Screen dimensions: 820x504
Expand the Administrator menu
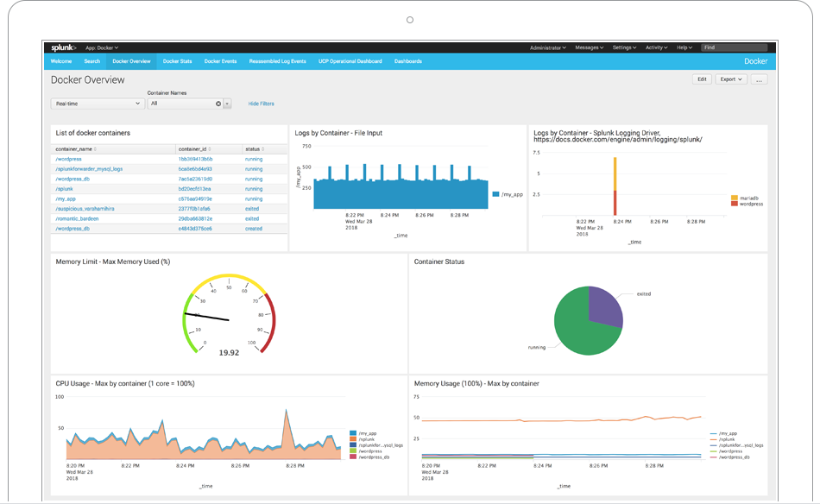click(x=548, y=47)
